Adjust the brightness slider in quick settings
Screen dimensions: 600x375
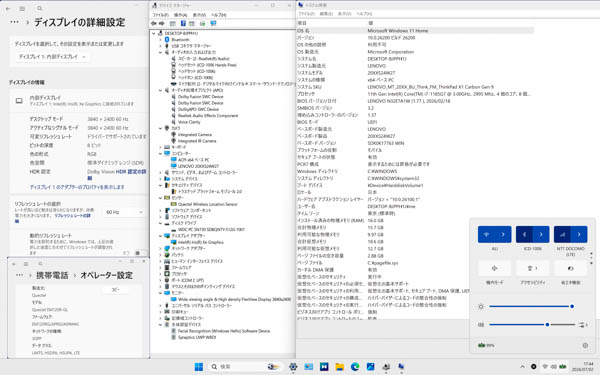click(x=531, y=307)
